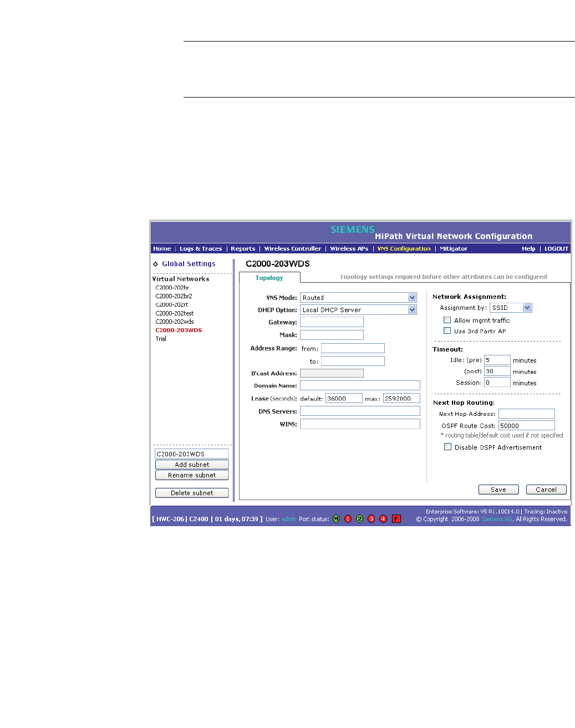Open the Mitigator menu
Screen dimensions: 575x728
pyautogui.click(x=454, y=249)
